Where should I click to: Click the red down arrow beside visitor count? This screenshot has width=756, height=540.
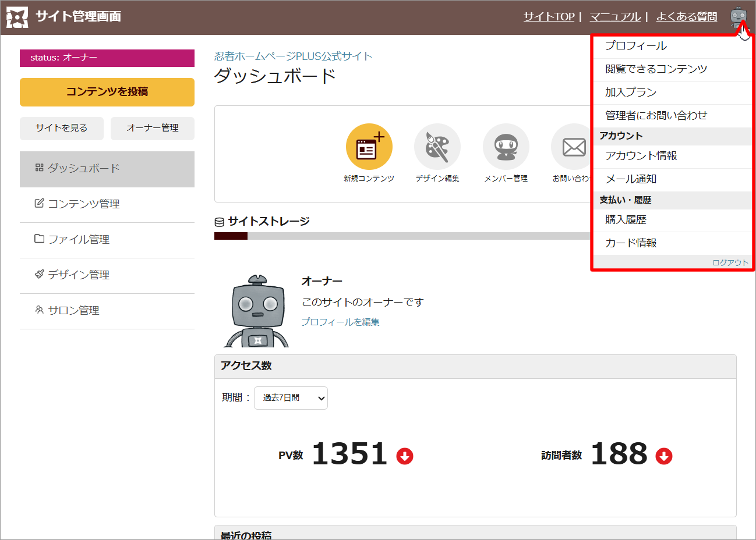click(x=663, y=456)
